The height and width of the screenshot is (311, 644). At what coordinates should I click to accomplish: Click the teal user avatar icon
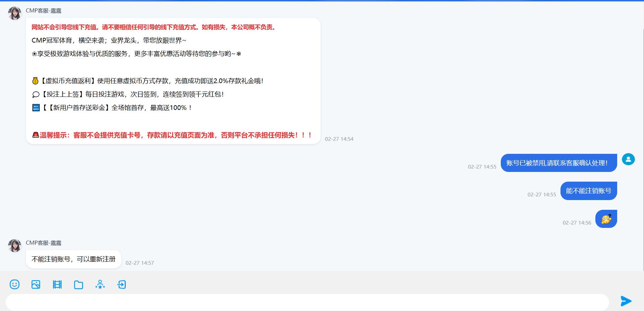pos(629,159)
